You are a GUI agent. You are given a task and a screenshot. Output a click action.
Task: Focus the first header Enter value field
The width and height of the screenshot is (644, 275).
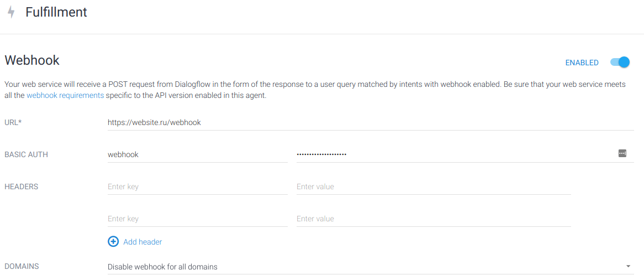click(x=433, y=186)
